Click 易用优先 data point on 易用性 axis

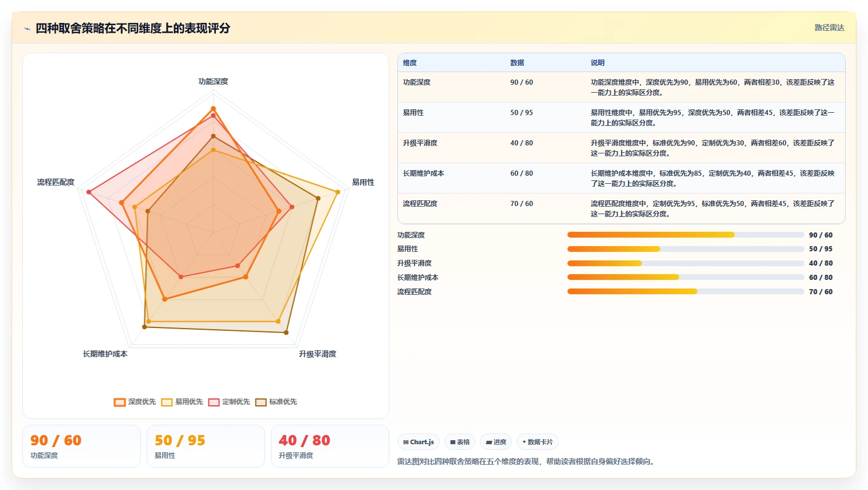(x=338, y=192)
